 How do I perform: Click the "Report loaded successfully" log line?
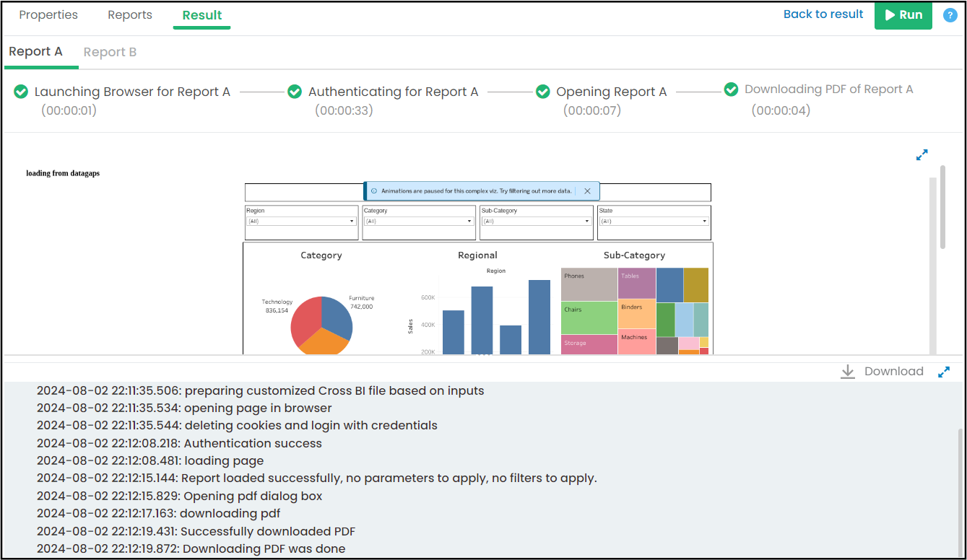click(x=317, y=478)
